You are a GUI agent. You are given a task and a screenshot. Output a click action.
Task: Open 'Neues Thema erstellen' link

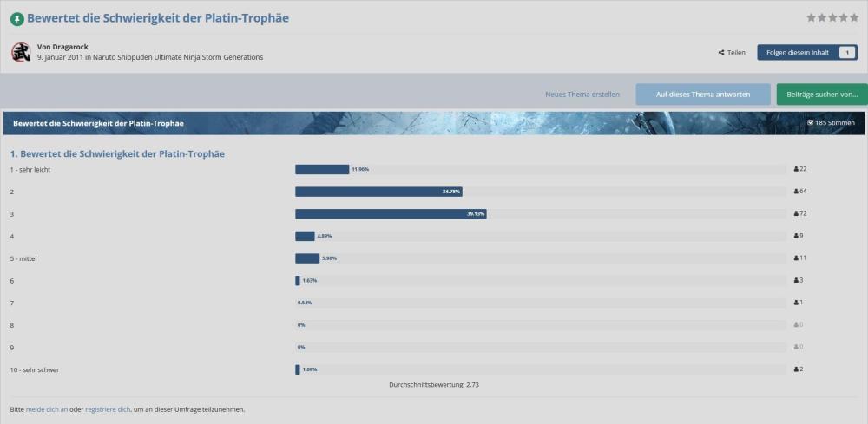pyautogui.click(x=582, y=95)
